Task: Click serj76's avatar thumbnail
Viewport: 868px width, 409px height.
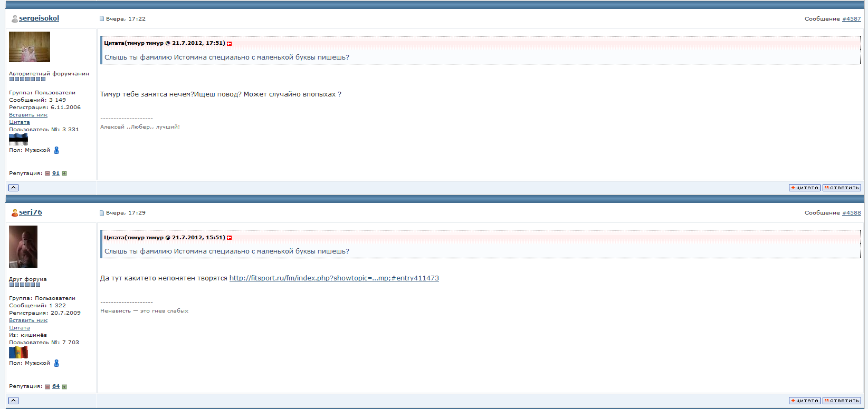Action: (23, 247)
